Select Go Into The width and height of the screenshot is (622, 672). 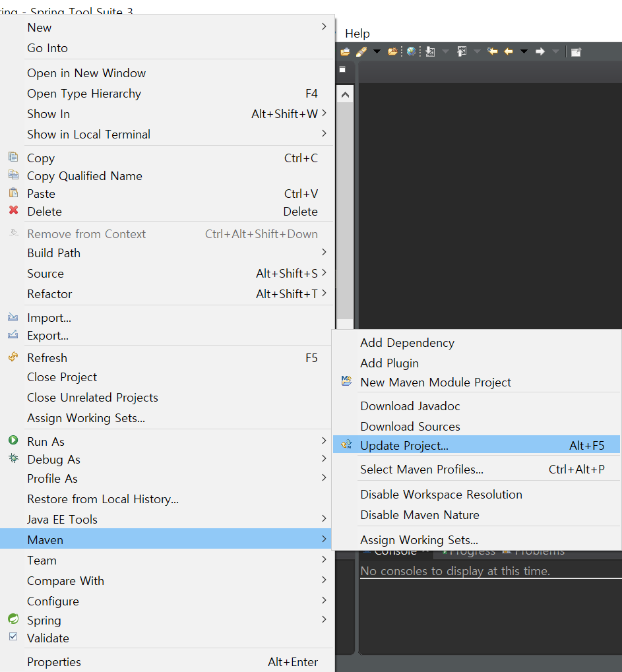point(167,48)
